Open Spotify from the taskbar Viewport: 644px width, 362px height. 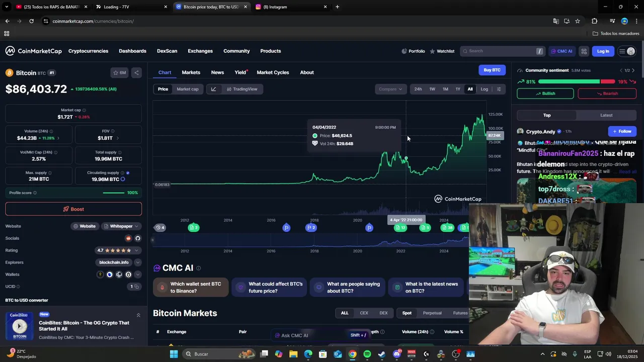(367, 354)
